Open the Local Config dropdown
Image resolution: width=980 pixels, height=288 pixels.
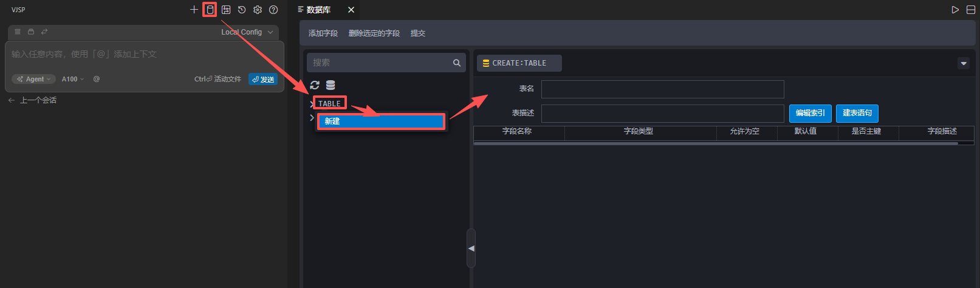[x=247, y=32]
